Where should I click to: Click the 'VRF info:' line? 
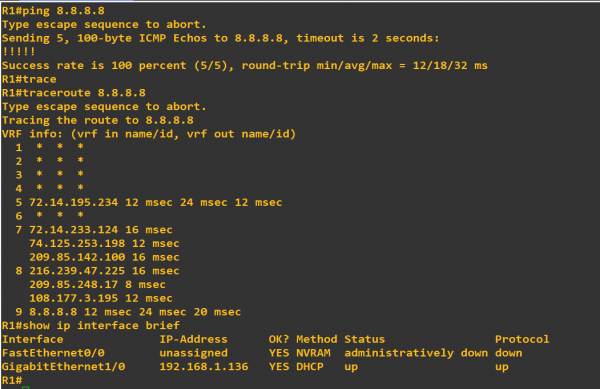[x=149, y=134]
